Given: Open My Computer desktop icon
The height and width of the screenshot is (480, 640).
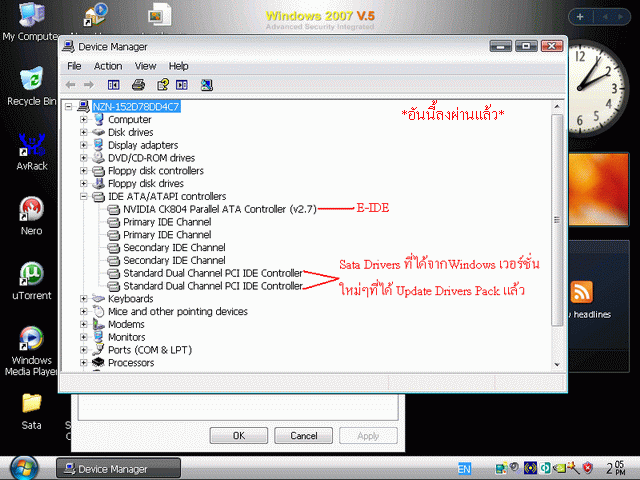Looking at the screenshot, I should tap(30, 21).
